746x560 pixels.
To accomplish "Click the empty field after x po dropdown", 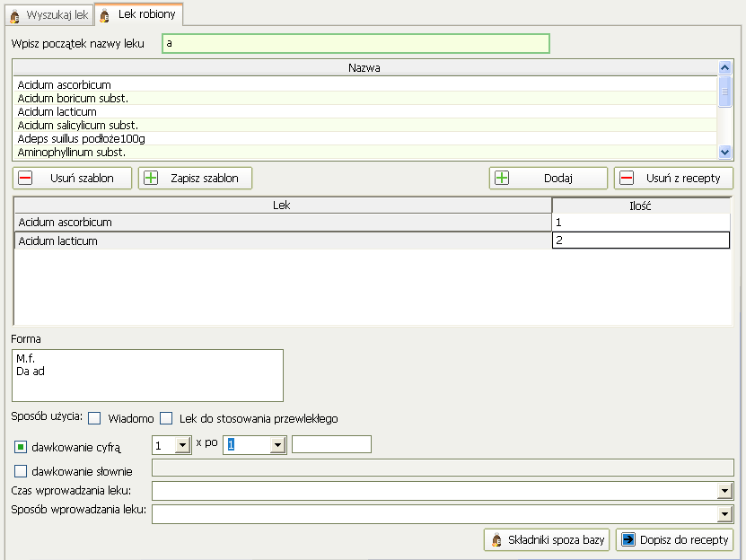I will point(331,444).
